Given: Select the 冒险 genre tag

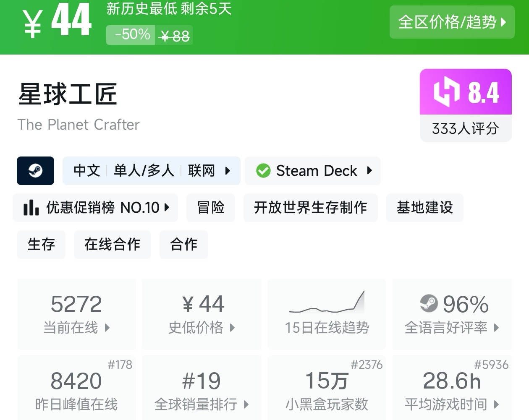Looking at the screenshot, I should tap(211, 207).
